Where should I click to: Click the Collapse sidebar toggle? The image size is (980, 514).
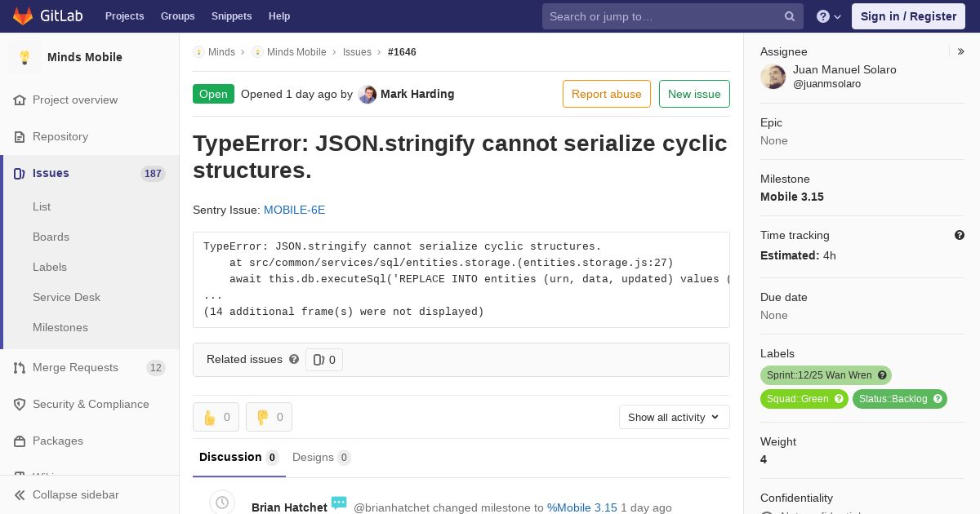pyautogui.click(x=75, y=494)
